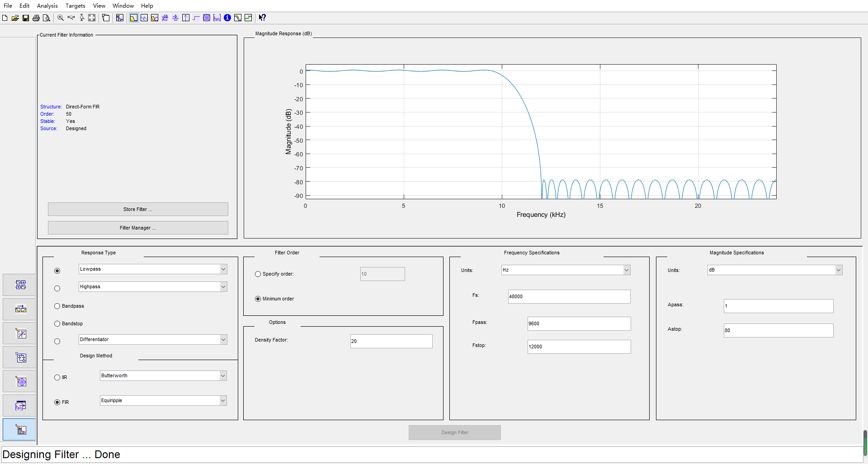Display the Pole/Zero plot
Viewport: 868px width, 464px height.
[x=207, y=18]
